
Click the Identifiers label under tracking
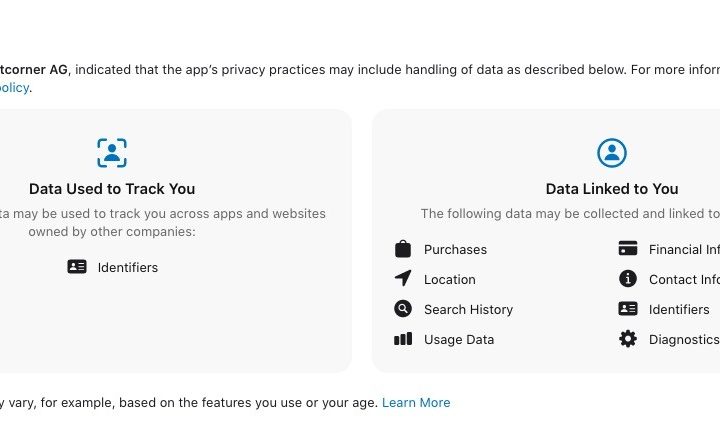128,267
